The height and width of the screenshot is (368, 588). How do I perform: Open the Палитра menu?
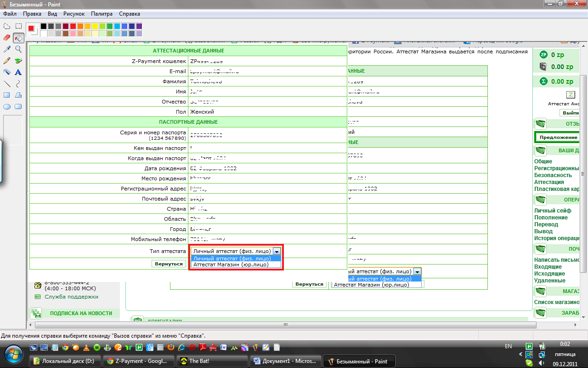102,14
